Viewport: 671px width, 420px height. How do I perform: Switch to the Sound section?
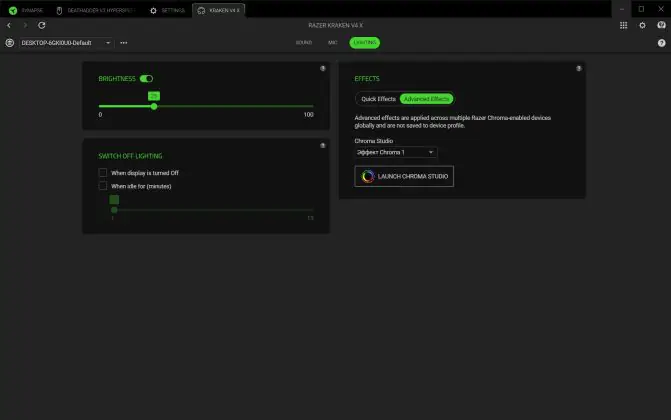pyautogui.click(x=304, y=43)
